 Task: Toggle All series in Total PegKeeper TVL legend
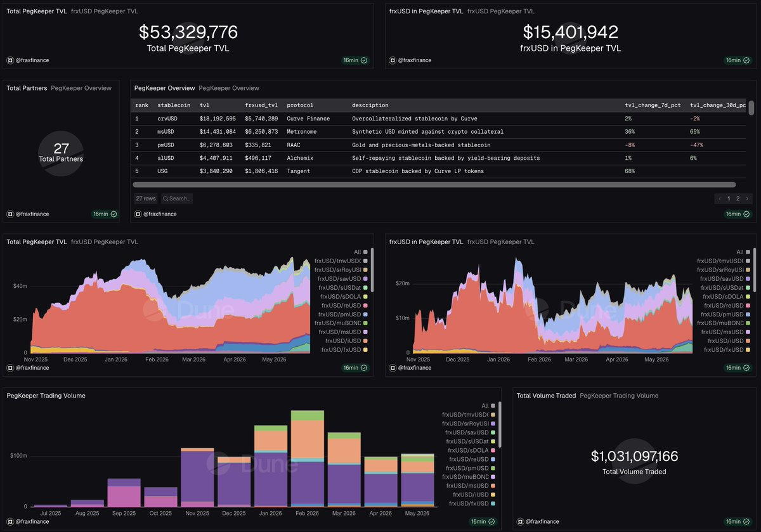pyautogui.click(x=361, y=252)
